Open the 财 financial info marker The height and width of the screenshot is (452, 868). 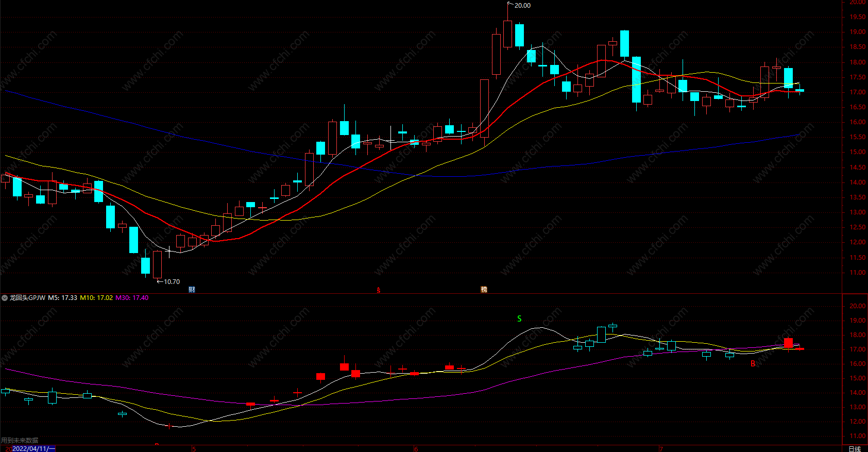click(192, 290)
